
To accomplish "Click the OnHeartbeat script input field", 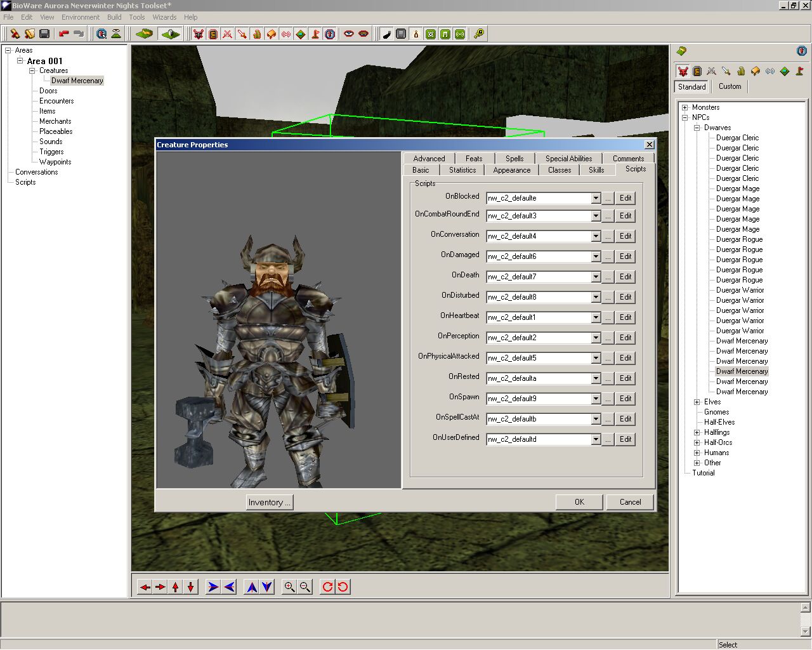I will tap(539, 317).
